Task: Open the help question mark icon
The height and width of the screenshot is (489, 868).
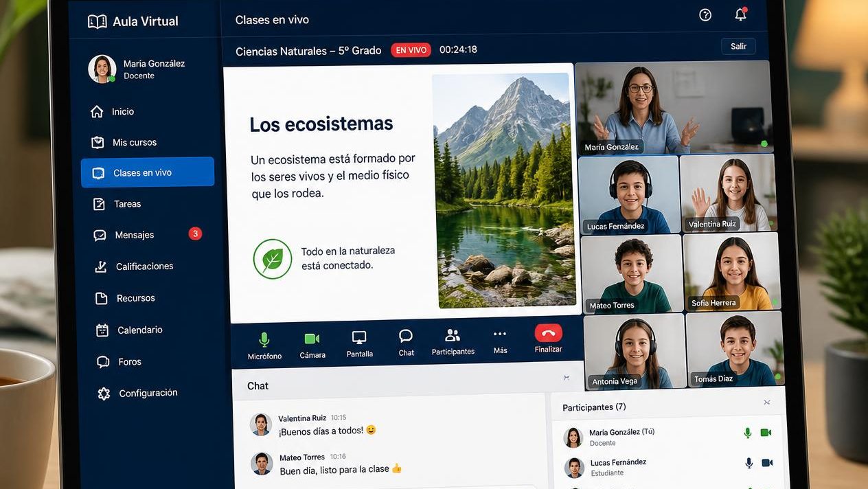Action: click(x=705, y=15)
